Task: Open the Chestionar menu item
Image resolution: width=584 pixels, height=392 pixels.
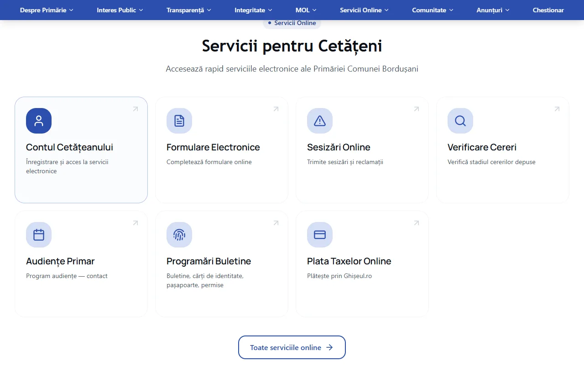Action: 548,10
